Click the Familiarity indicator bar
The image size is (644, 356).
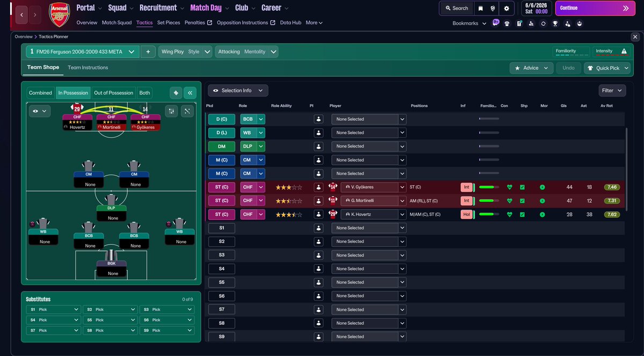[572, 52]
